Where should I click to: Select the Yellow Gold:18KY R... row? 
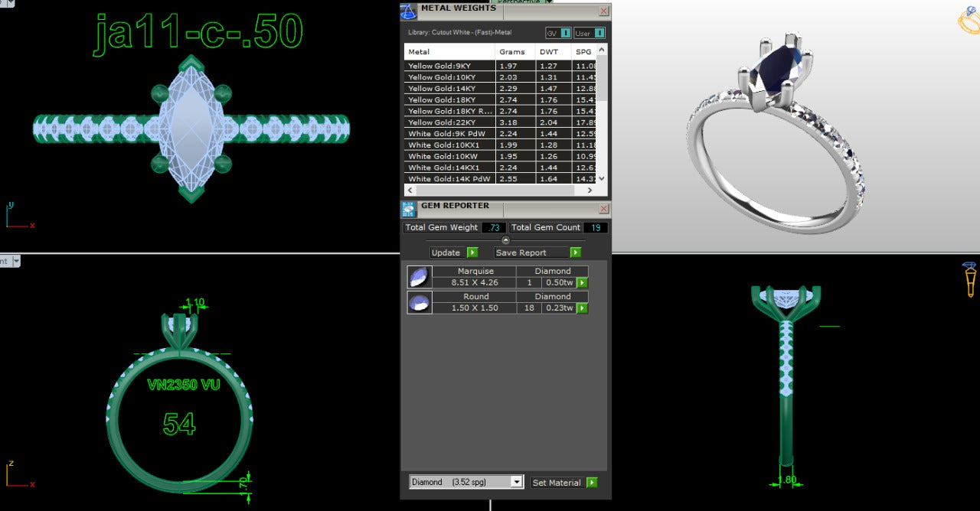click(x=500, y=111)
